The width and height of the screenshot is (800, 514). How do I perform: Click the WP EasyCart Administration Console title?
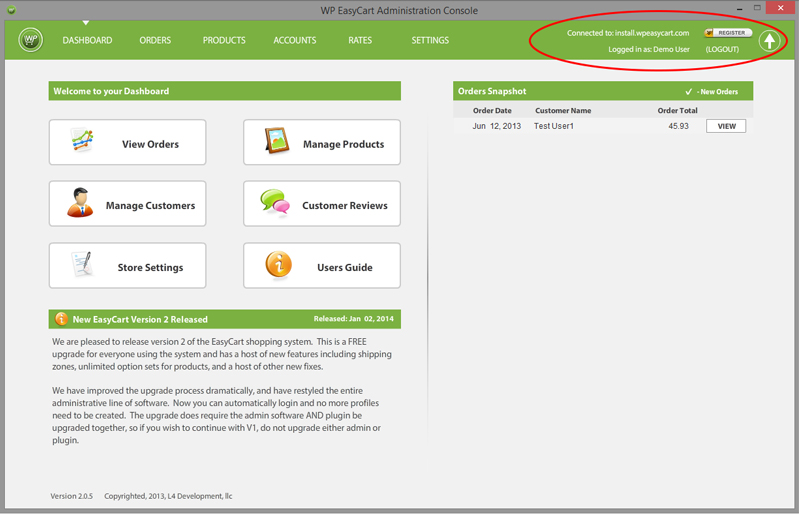399,10
